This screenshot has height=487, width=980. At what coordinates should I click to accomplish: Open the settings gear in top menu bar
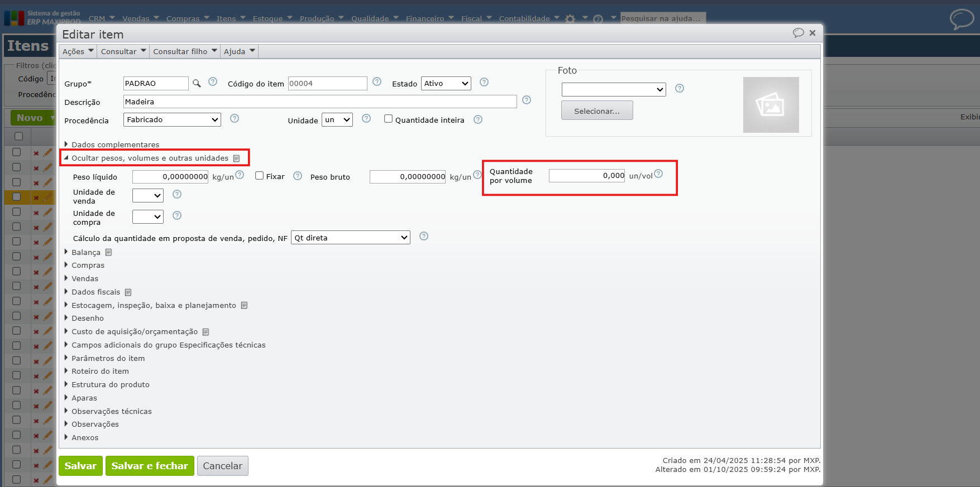pos(570,18)
